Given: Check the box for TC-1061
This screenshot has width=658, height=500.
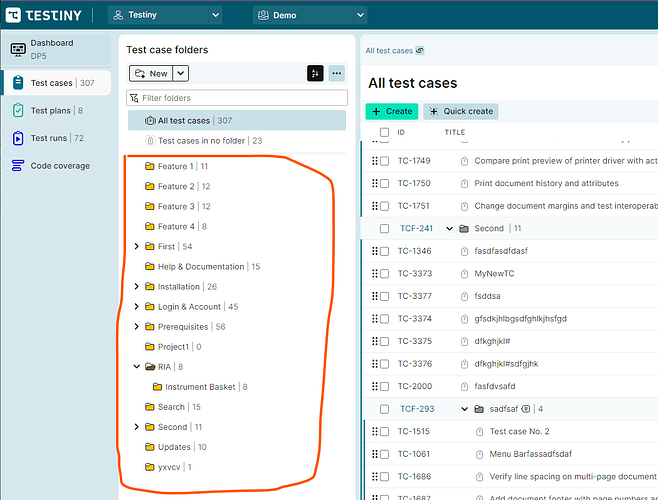Looking at the screenshot, I should [x=384, y=454].
